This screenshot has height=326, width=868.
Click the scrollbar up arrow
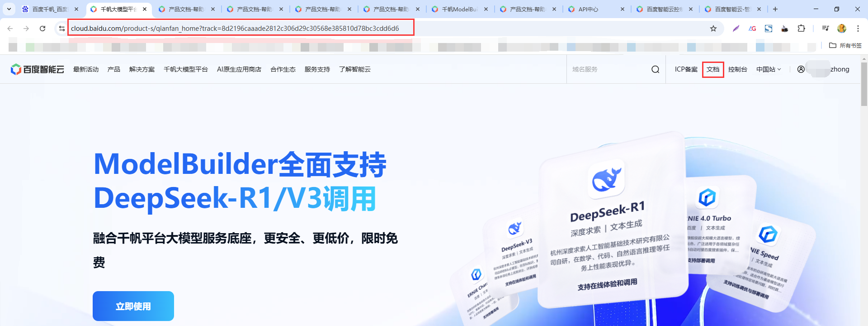864,59
